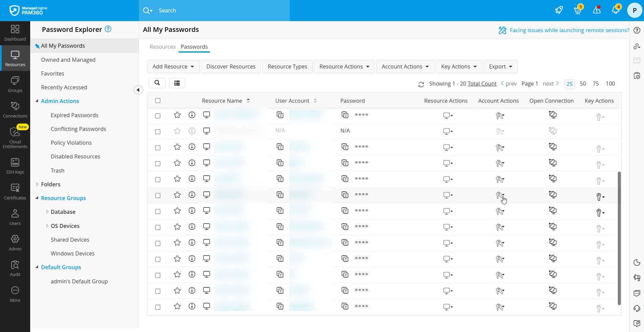Switch to the Resources tab
The height and width of the screenshot is (332, 644).
point(163,47)
